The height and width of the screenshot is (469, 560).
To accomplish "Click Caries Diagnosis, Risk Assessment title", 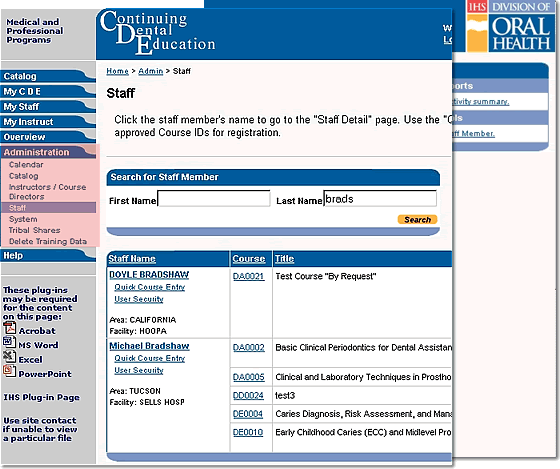I will click(363, 414).
